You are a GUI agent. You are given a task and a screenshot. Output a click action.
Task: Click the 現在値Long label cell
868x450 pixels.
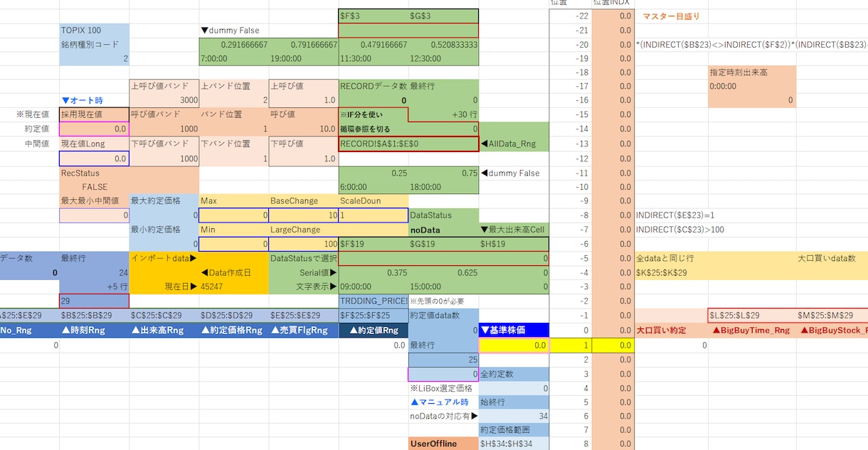pyautogui.click(x=94, y=144)
